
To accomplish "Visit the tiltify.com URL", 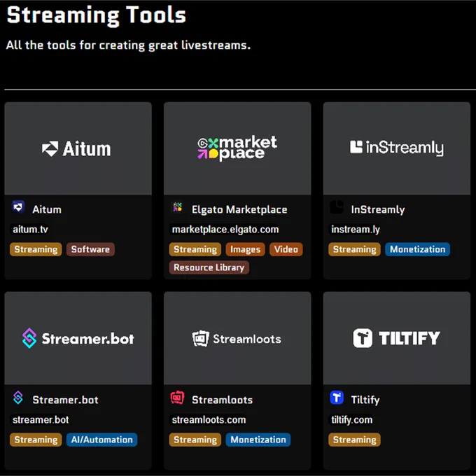I will click(352, 420).
